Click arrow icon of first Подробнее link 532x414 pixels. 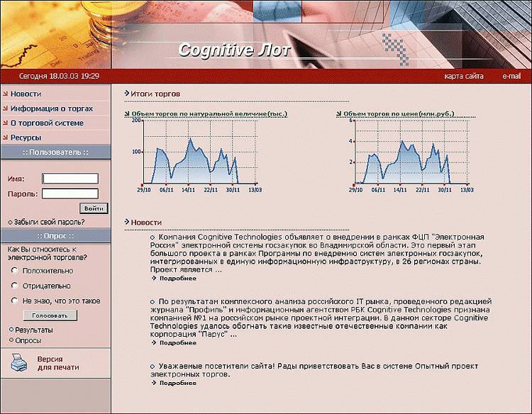tap(154, 278)
